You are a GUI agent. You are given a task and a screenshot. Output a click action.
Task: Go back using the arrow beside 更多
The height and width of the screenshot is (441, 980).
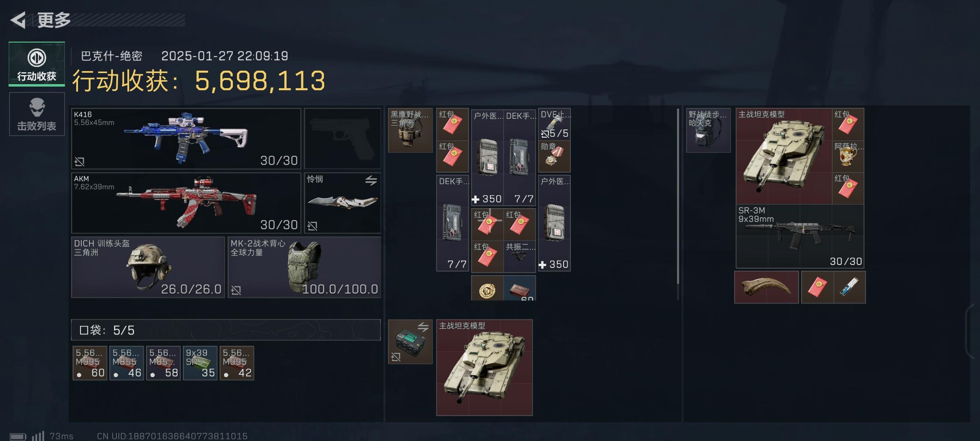click(18, 20)
